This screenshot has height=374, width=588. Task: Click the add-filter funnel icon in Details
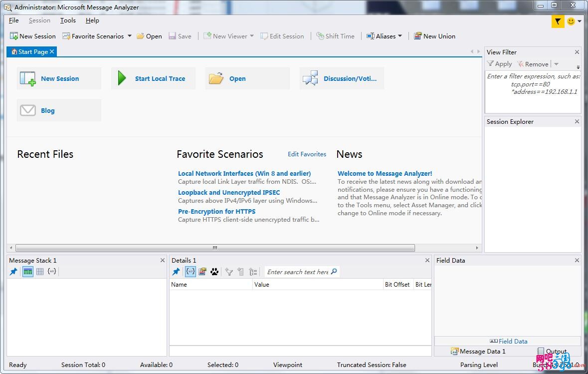coord(229,272)
